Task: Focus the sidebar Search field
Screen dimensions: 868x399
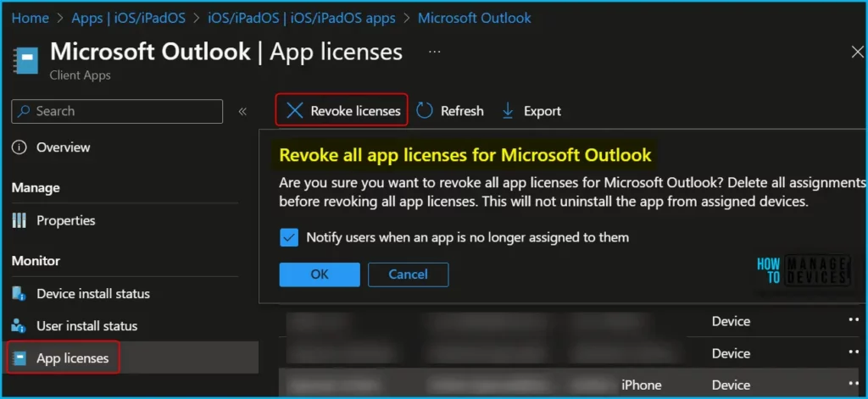Action: pyautogui.click(x=117, y=111)
